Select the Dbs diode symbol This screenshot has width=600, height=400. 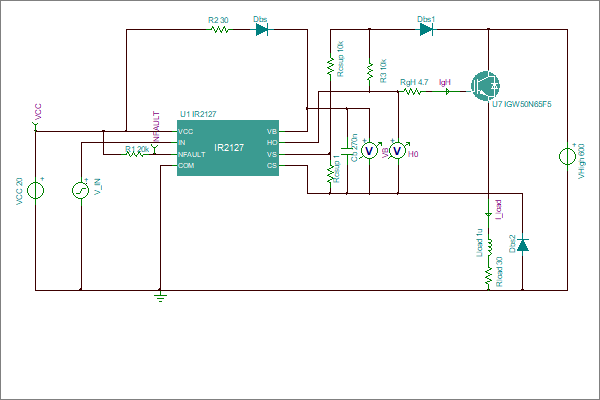[x=262, y=29]
